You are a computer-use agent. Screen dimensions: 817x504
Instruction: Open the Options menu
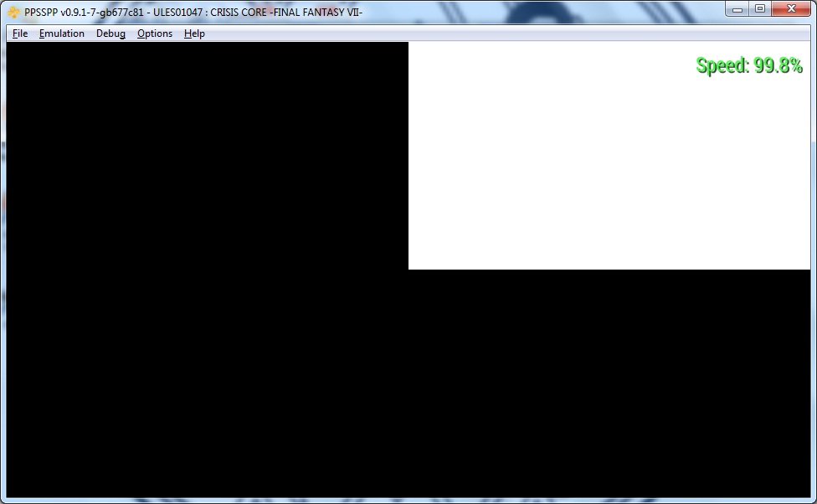coord(155,33)
